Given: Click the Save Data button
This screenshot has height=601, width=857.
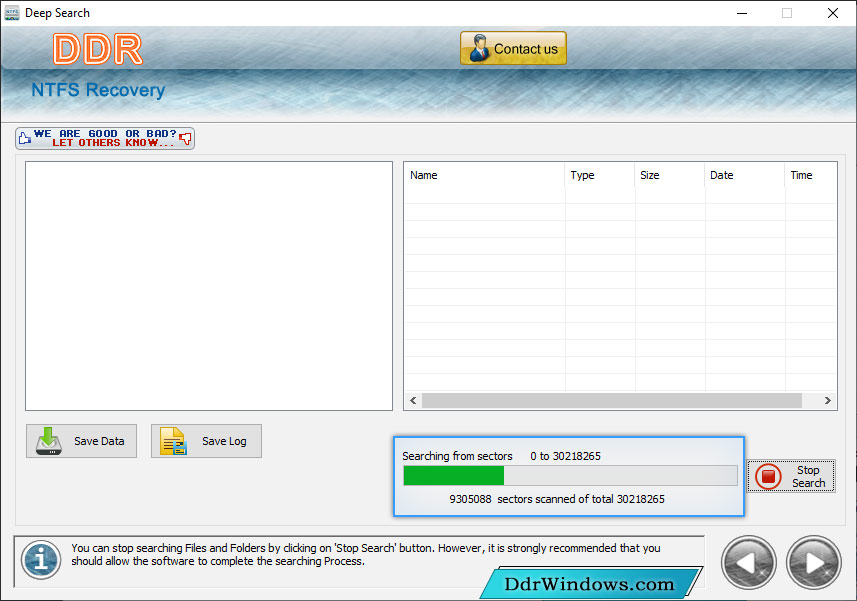Looking at the screenshot, I should [81, 441].
